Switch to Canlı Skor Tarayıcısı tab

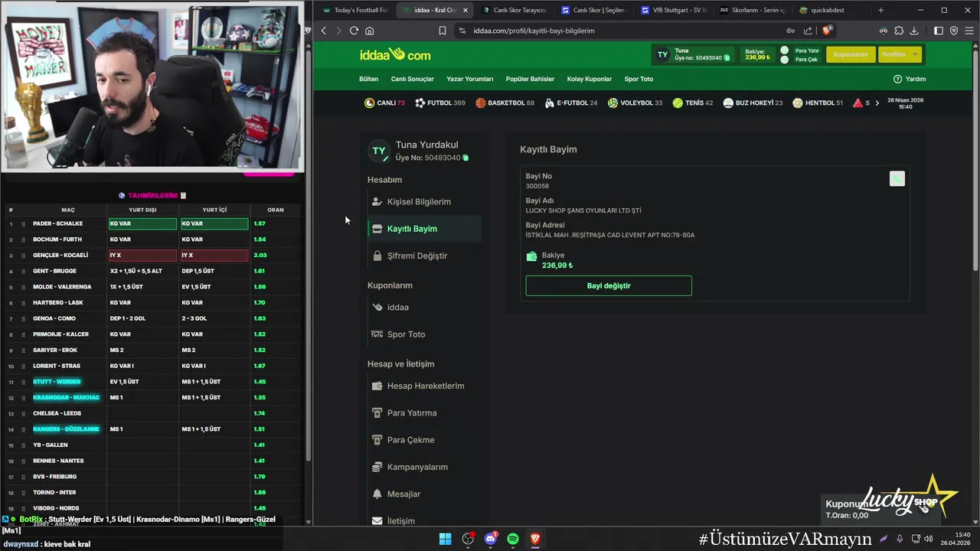pos(514,10)
